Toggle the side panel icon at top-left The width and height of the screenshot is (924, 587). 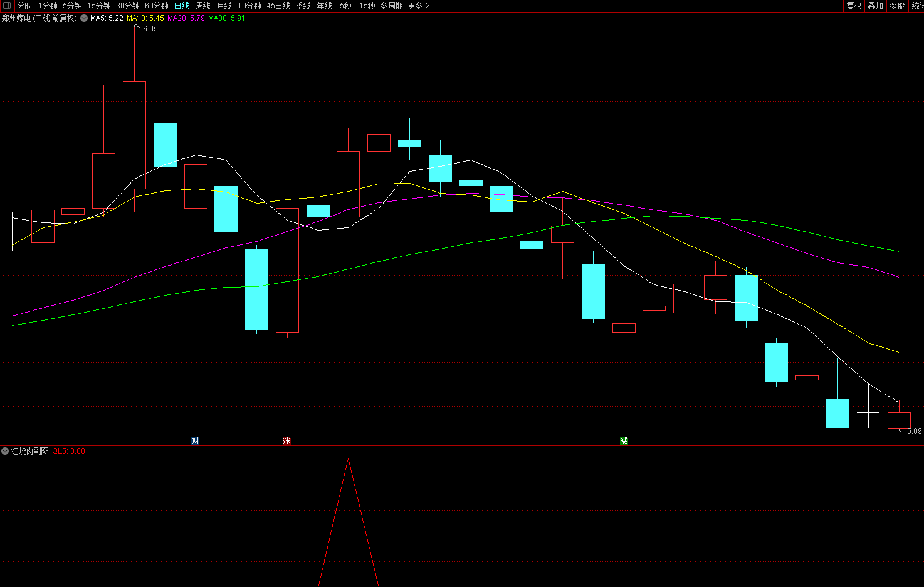[7, 6]
